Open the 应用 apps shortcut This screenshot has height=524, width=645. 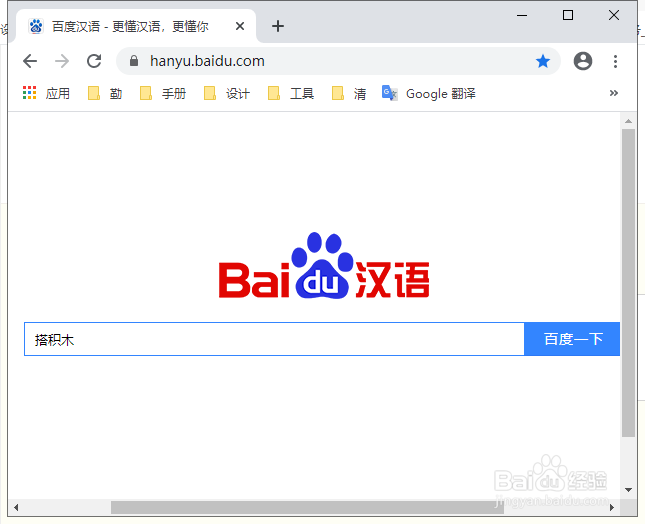point(46,93)
